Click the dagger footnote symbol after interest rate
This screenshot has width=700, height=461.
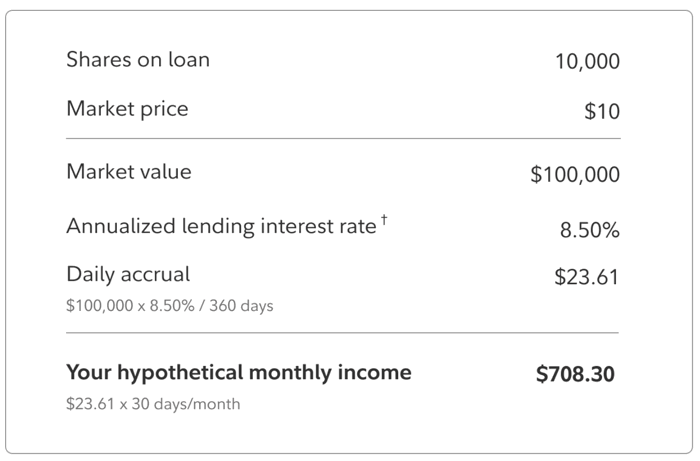pos(383,220)
